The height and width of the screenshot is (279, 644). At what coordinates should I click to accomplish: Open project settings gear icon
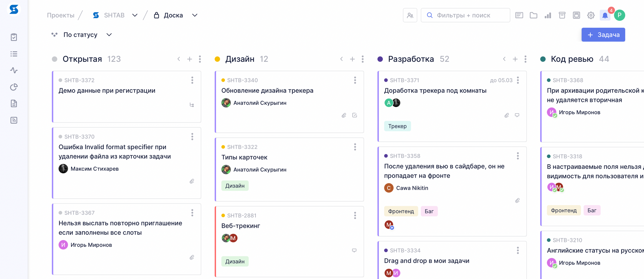click(591, 15)
